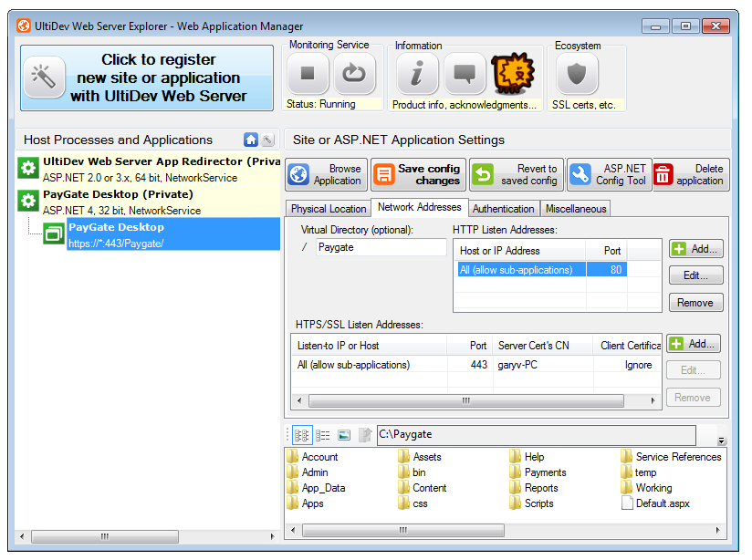Click the Virtual Directory field containing Paygate

[x=381, y=247]
